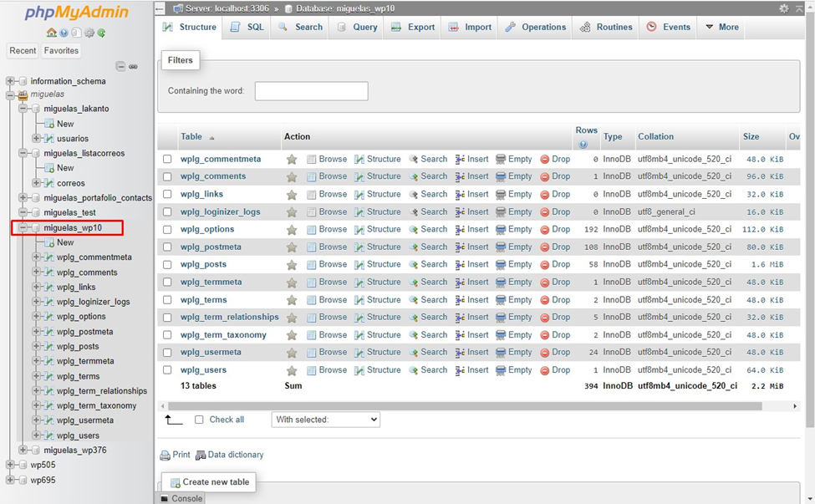Viewport: 815px width, 504px height.
Task: Click the link-with-main-panel chain icon
Action: tap(134, 67)
